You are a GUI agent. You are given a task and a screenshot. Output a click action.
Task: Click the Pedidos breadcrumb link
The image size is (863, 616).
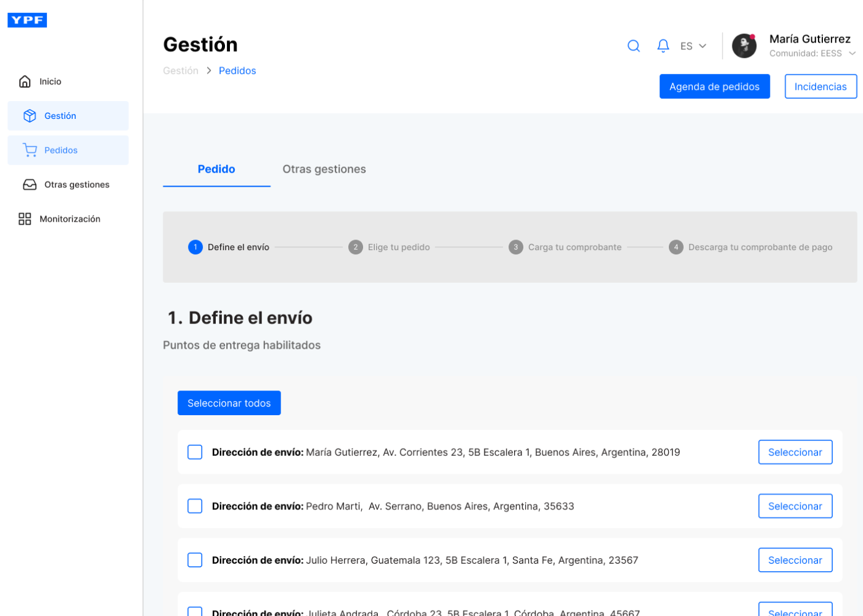[237, 71]
